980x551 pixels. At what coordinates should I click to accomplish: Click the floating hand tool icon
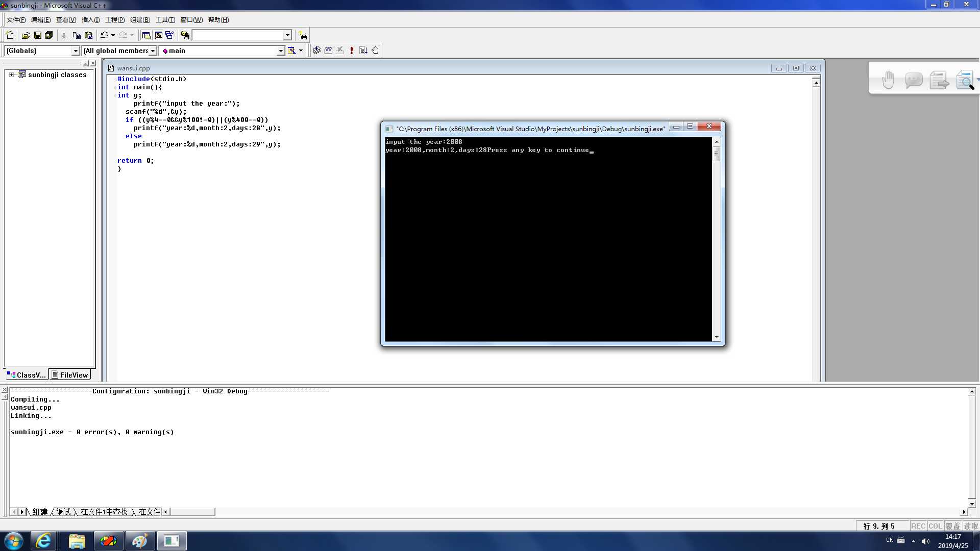point(889,80)
